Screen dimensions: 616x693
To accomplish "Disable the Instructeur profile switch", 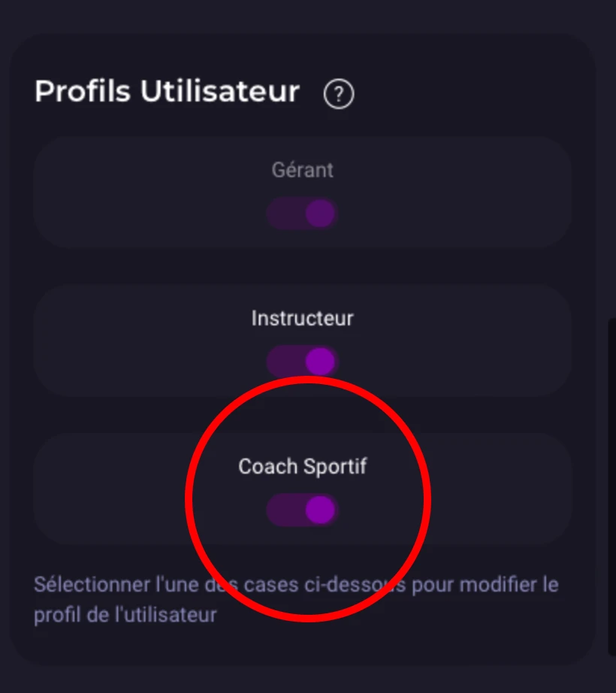I will [x=302, y=362].
